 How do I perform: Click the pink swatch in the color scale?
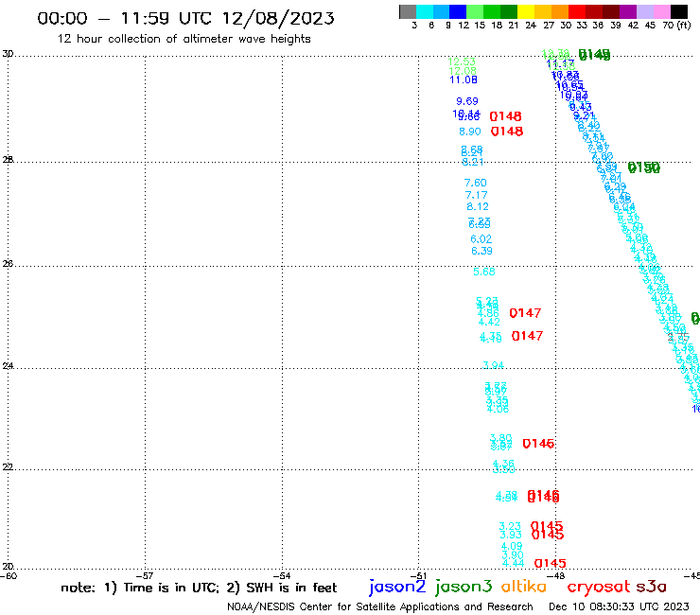tap(662, 11)
